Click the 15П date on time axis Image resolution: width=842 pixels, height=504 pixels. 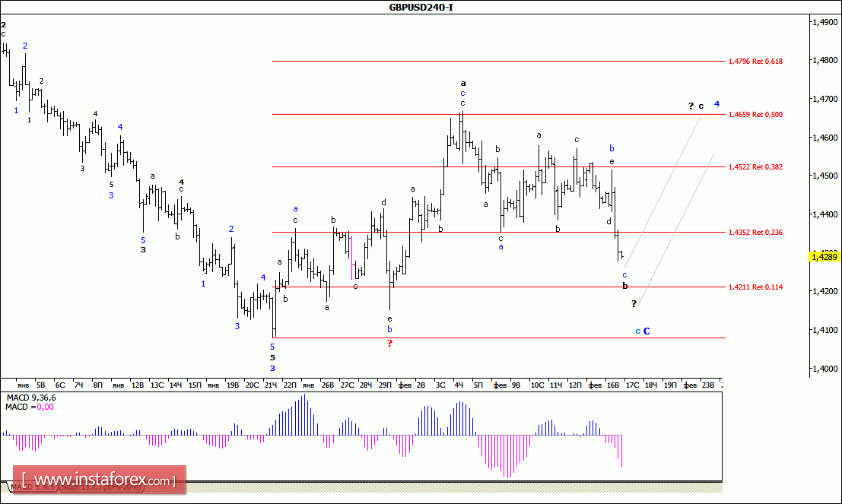click(195, 385)
